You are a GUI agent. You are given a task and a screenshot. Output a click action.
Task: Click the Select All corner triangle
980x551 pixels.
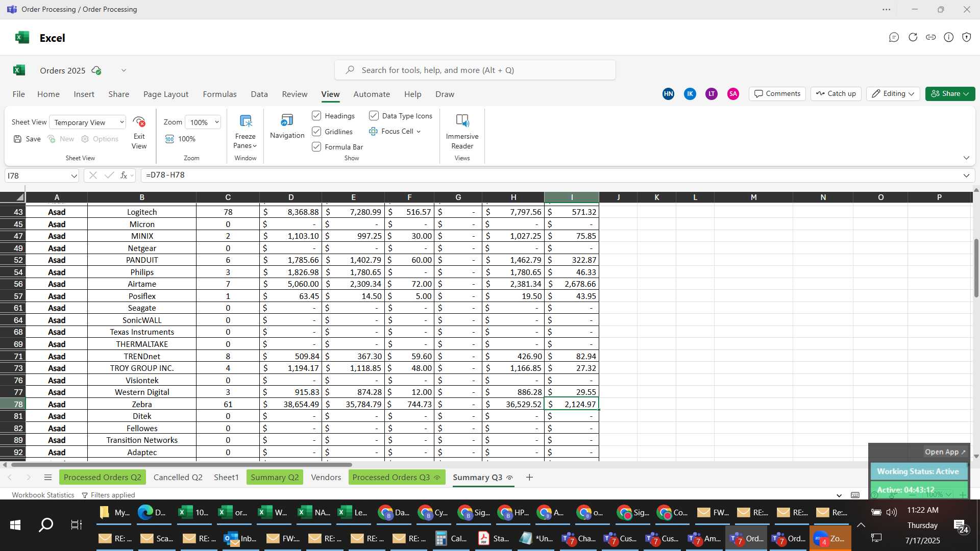pos(19,197)
